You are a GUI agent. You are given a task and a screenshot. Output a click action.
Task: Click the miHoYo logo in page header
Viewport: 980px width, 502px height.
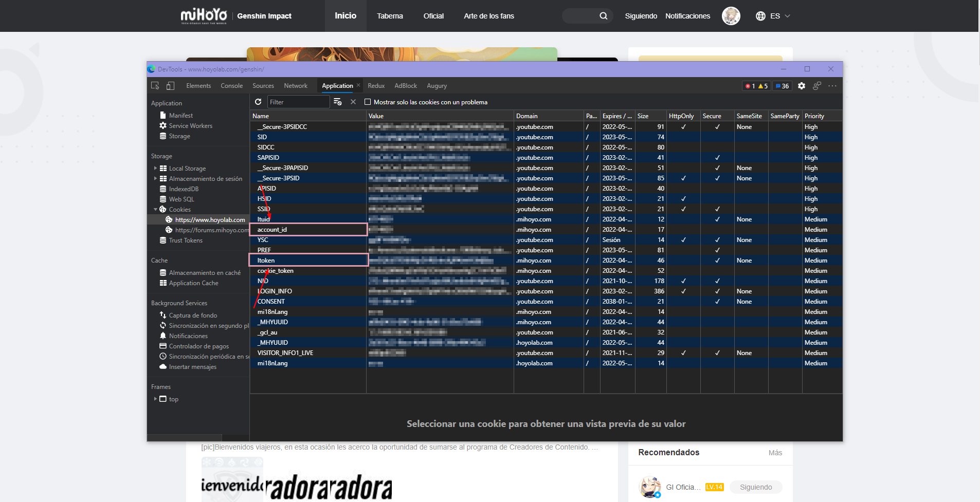(x=204, y=16)
